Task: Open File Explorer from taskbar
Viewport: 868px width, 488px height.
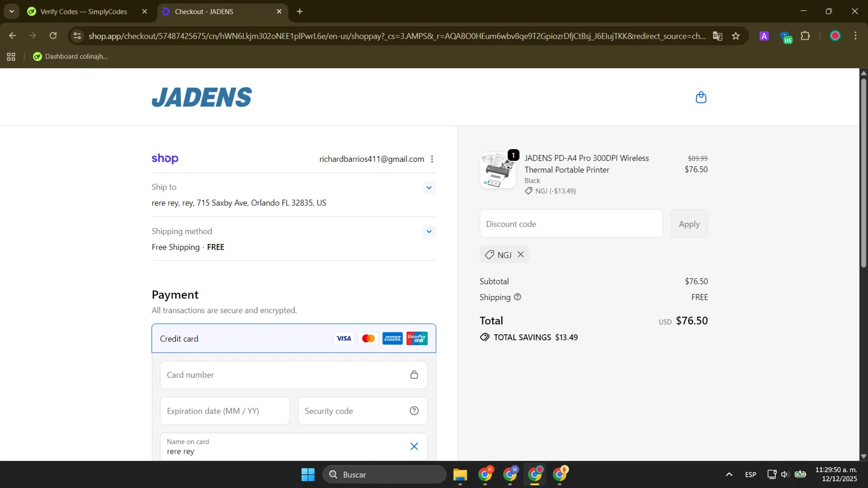Action: click(460, 475)
